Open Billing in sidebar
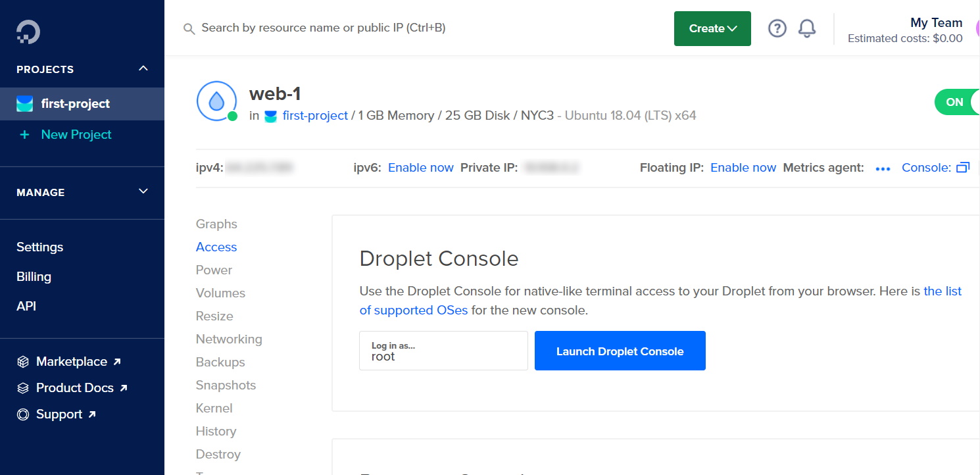 34,277
